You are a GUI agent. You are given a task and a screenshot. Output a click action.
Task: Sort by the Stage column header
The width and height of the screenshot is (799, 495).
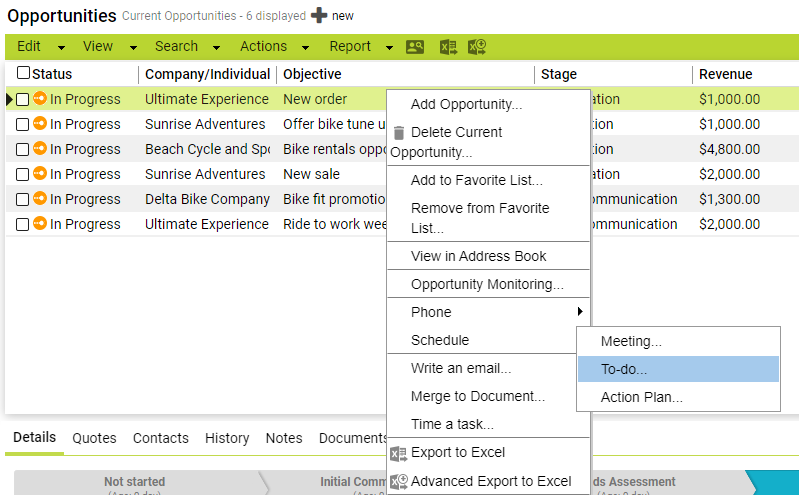click(x=559, y=74)
